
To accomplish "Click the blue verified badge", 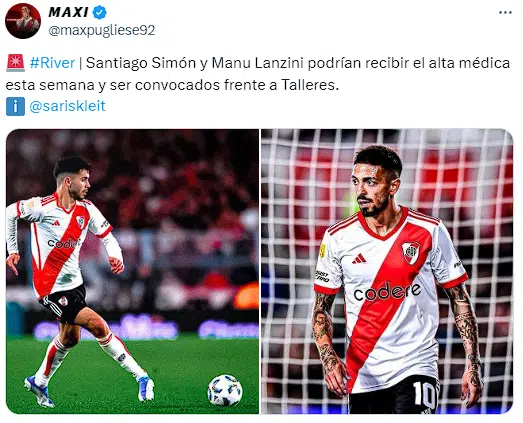I will coord(99,13).
